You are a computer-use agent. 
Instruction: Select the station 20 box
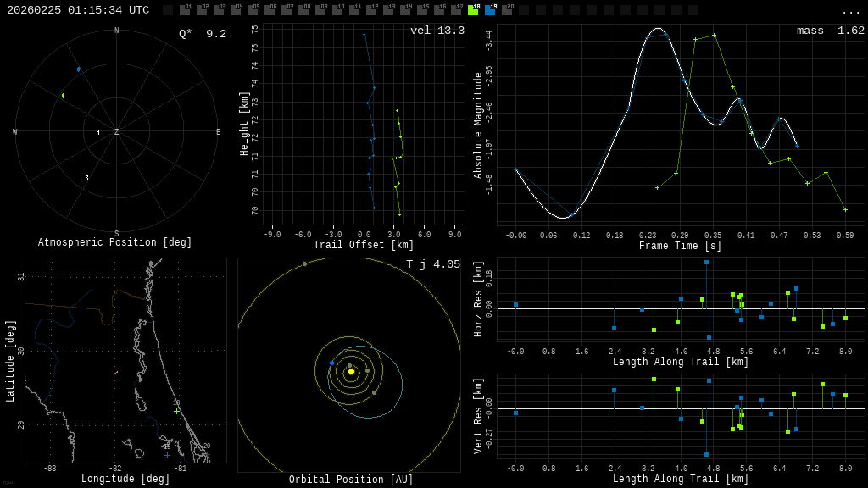point(507,10)
